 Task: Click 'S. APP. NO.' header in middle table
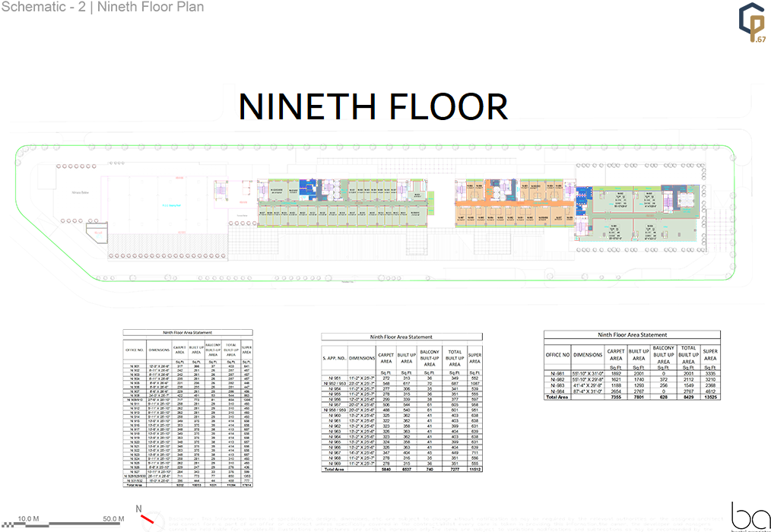[x=335, y=357]
